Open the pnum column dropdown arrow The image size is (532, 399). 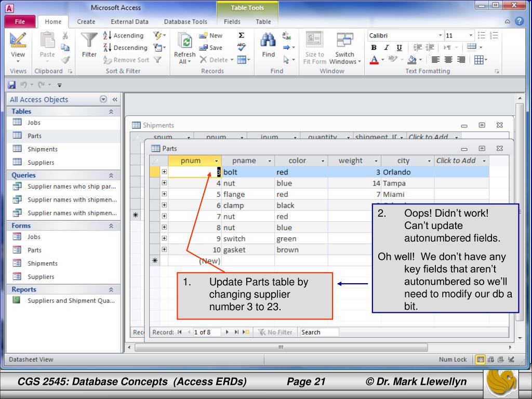click(217, 161)
